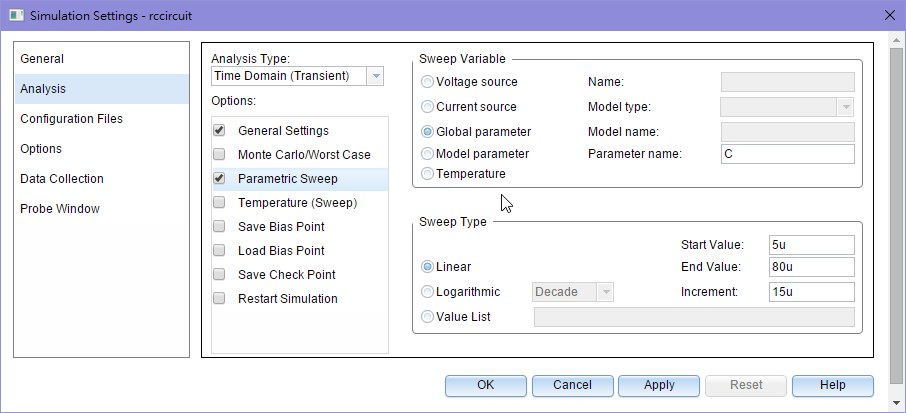
Task: Enable the Temperature (Sweep) checkbox
Action: point(219,203)
